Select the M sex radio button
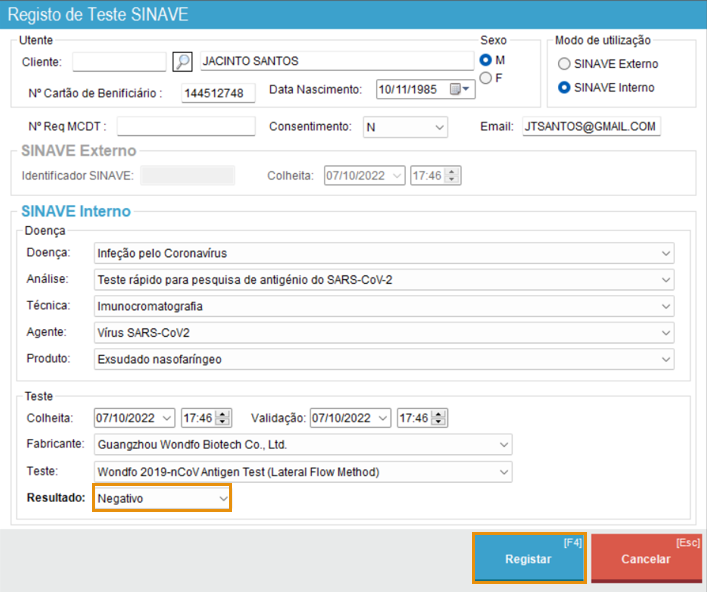707x592 pixels. pos(487,60)
